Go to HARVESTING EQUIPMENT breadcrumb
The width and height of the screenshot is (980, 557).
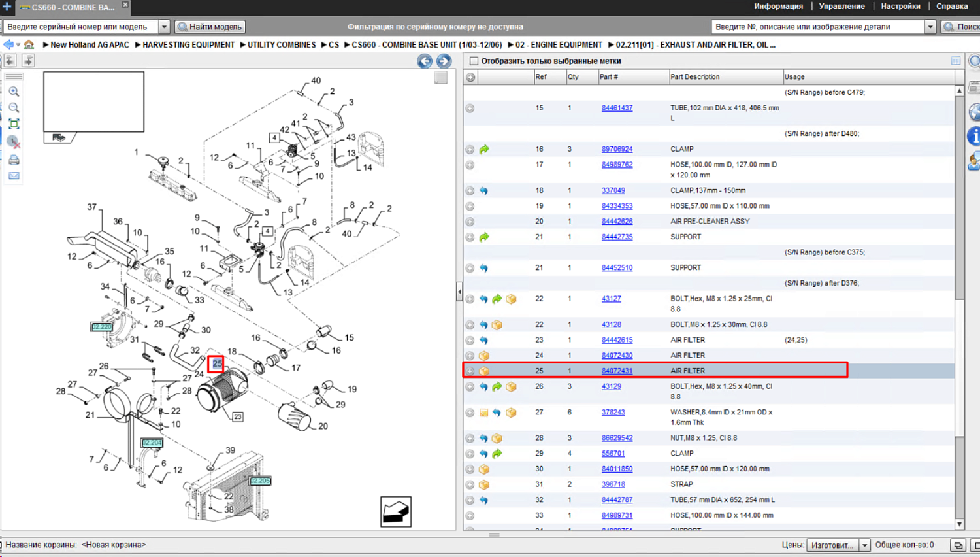(188, 45)
